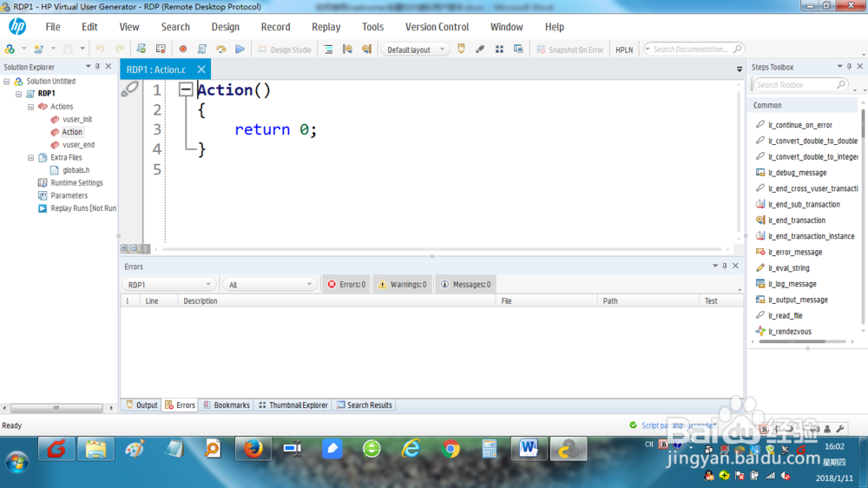Click the recording options toolbar icon
This screenshot has width=868, height=488.
[161, 49]
